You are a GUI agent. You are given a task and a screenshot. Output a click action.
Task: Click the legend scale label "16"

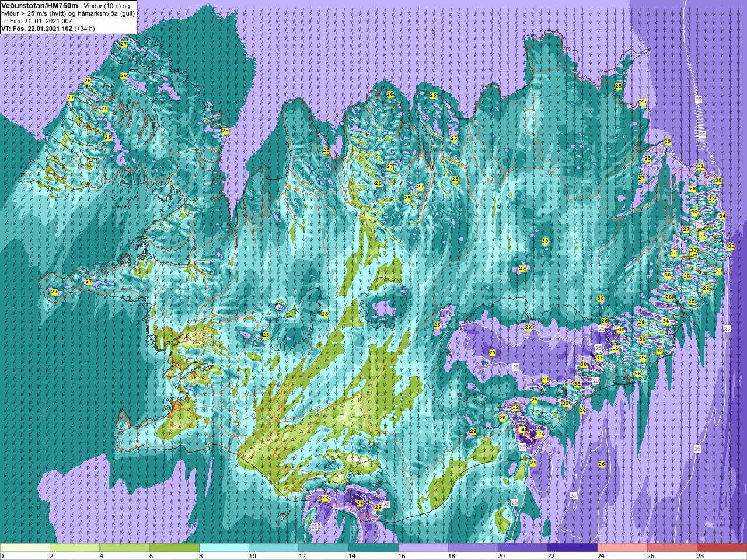point(402,556)
